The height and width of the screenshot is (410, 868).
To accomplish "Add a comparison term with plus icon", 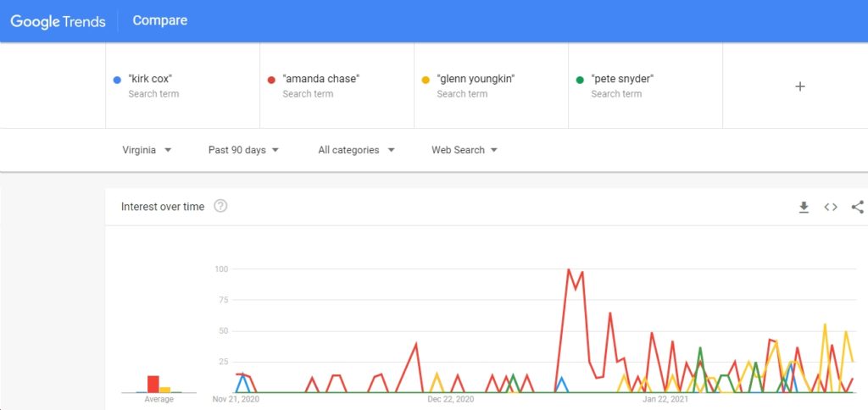I will pyautogui.click(x=799, y=86).
